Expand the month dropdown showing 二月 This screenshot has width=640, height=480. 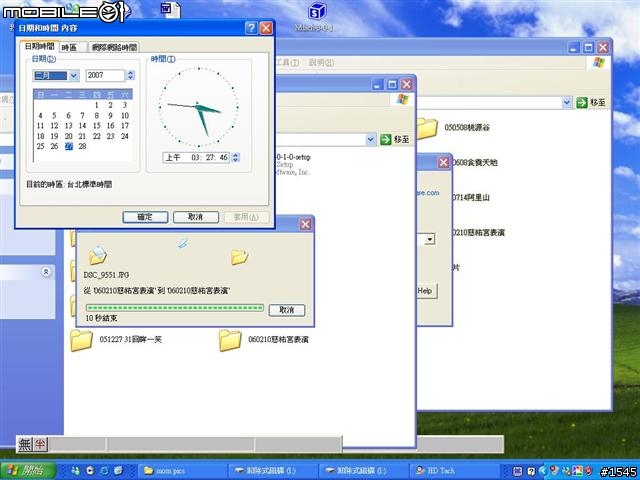73,76
